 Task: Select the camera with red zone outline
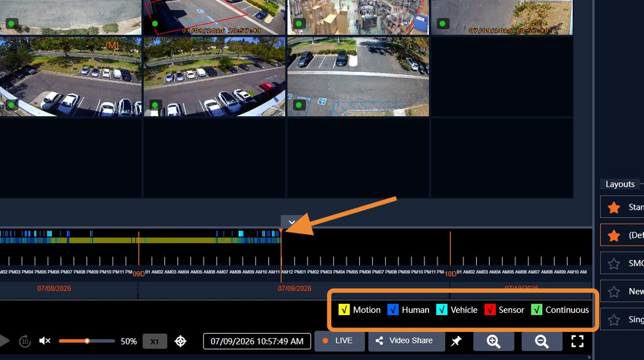click(214, 17)
